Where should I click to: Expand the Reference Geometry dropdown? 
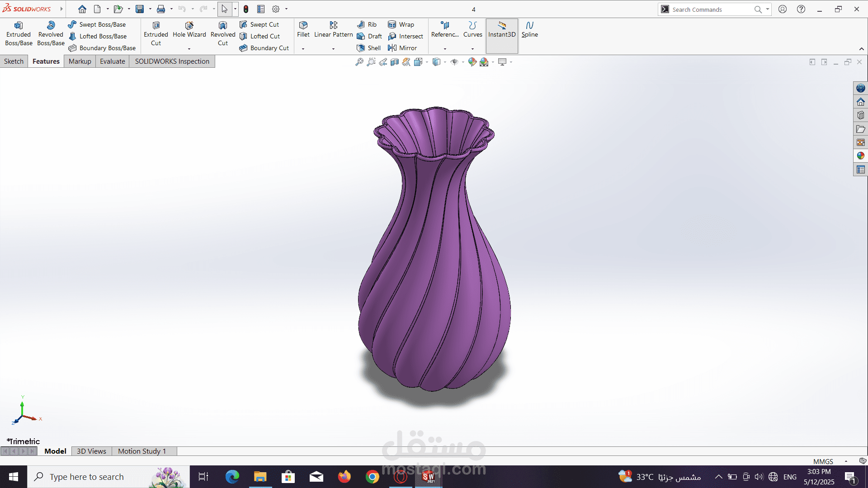[445, 49]
